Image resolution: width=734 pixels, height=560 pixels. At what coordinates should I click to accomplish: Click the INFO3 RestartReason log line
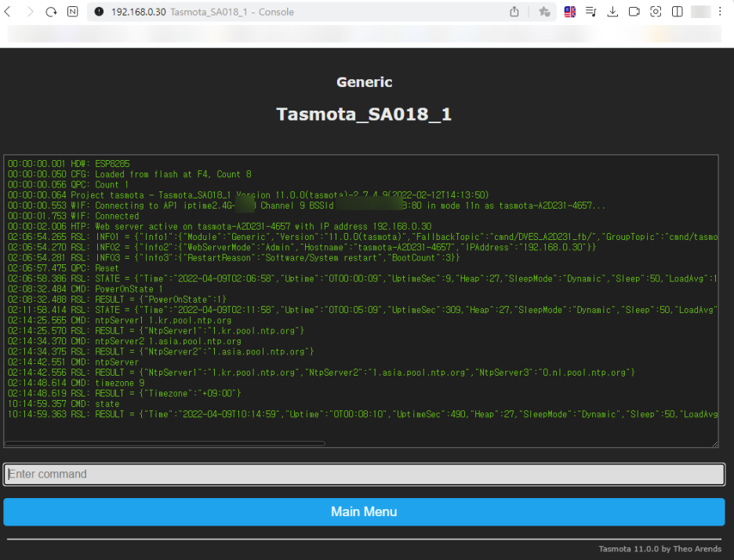pos(234,258)
